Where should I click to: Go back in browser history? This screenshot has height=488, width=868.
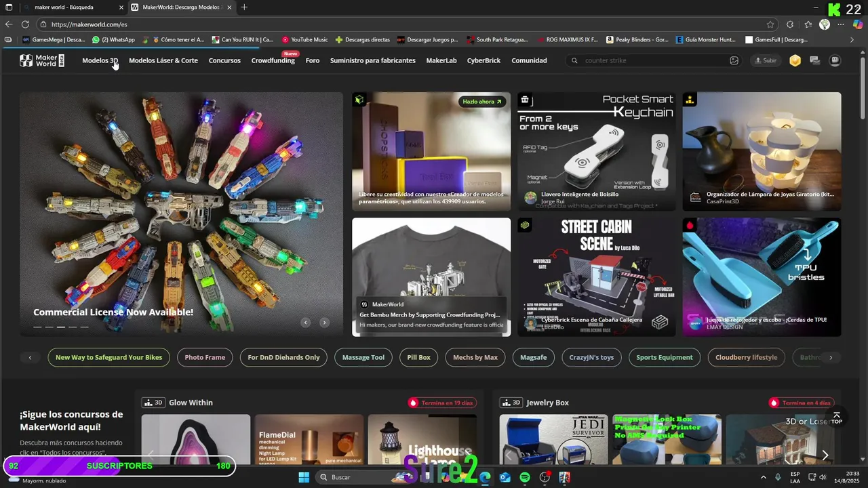pyautogui.click(x=9, y=24)
